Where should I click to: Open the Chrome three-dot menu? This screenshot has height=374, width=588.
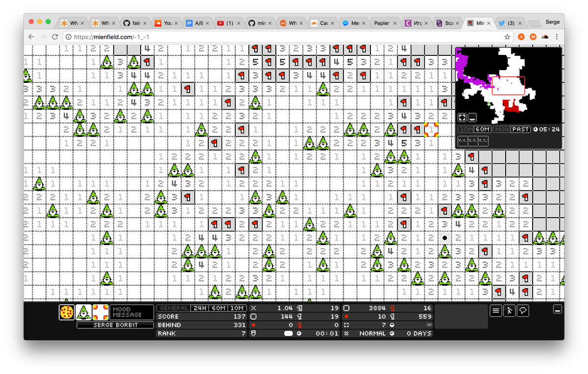(557, 37)
